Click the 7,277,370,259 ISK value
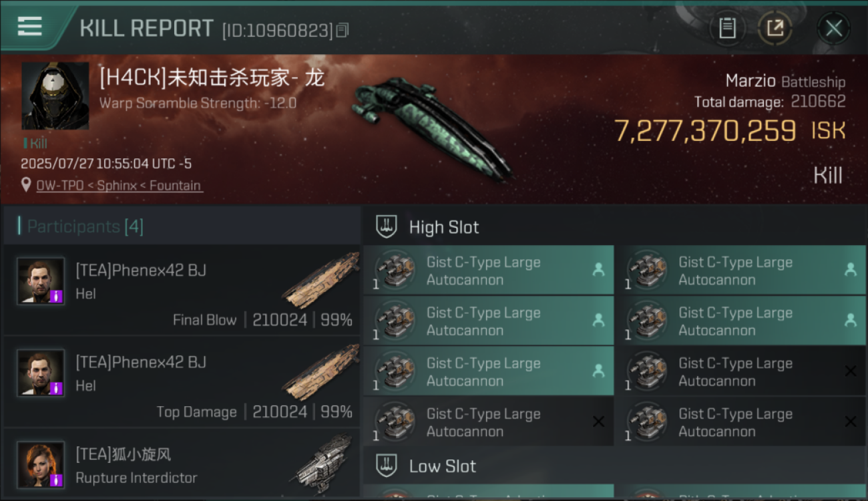868x501 pixels. 730,131
